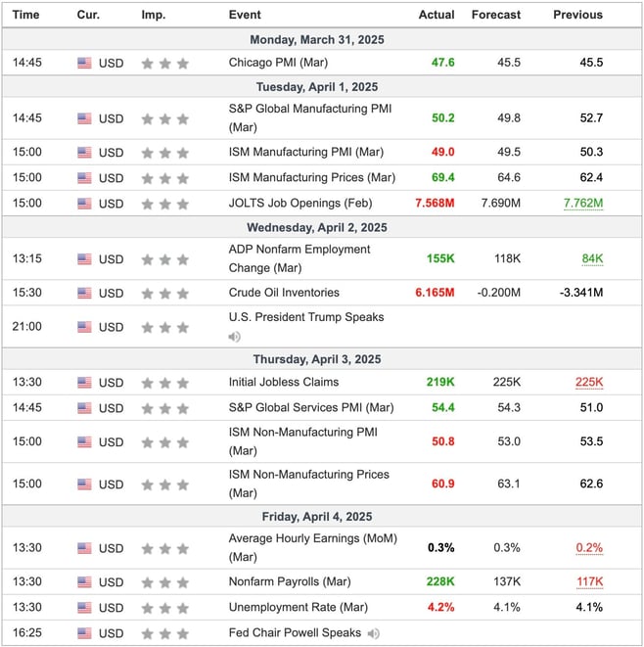Click actual value 7.568M for JOLTS
This screenshot has height=647, width=644.
click(435, 204)
